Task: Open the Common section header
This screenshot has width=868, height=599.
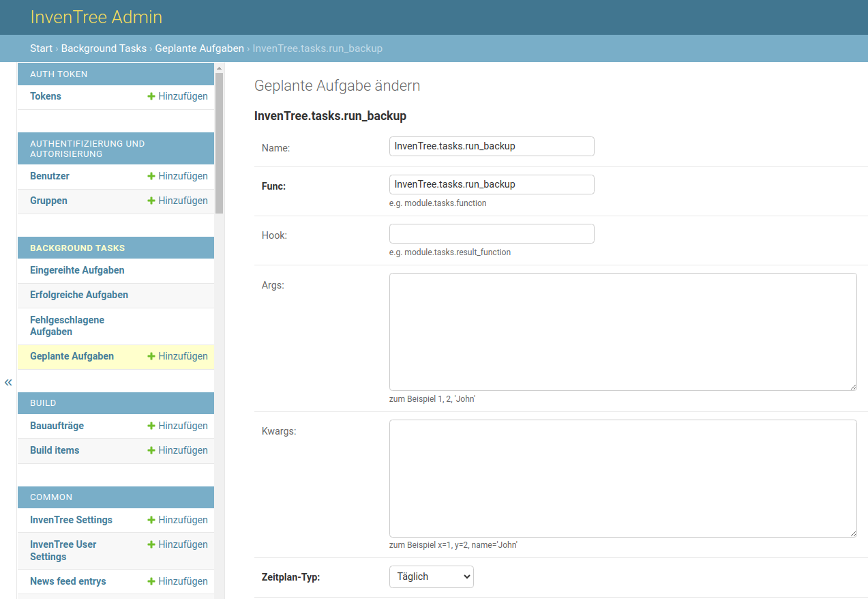Action: click(x=51, y=497)
